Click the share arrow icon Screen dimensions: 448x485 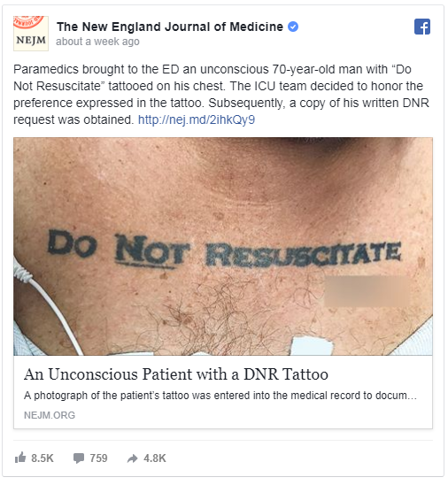(x=133, y=458)
